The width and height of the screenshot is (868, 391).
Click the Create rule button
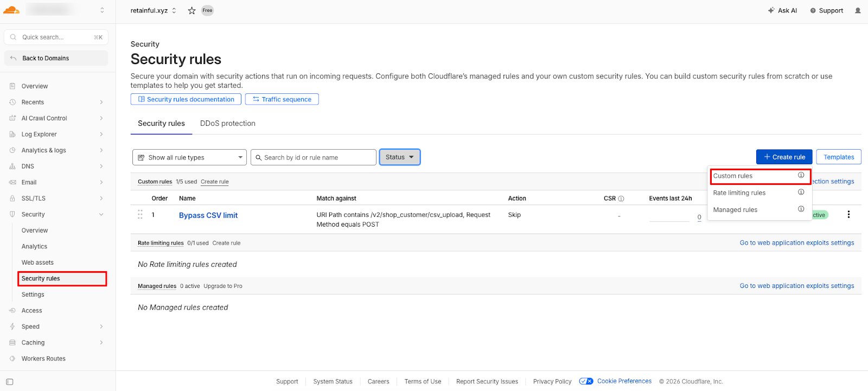[784, 157]
